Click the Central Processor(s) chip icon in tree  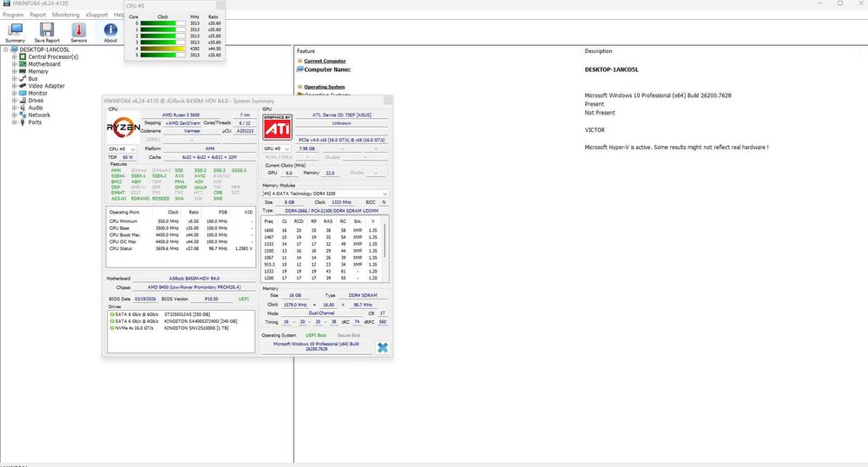click(x=23, y=56)
